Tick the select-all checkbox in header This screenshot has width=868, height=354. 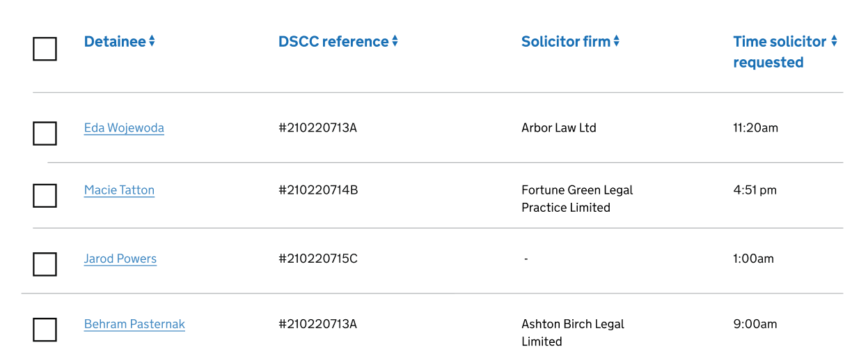tap(45, 49)
